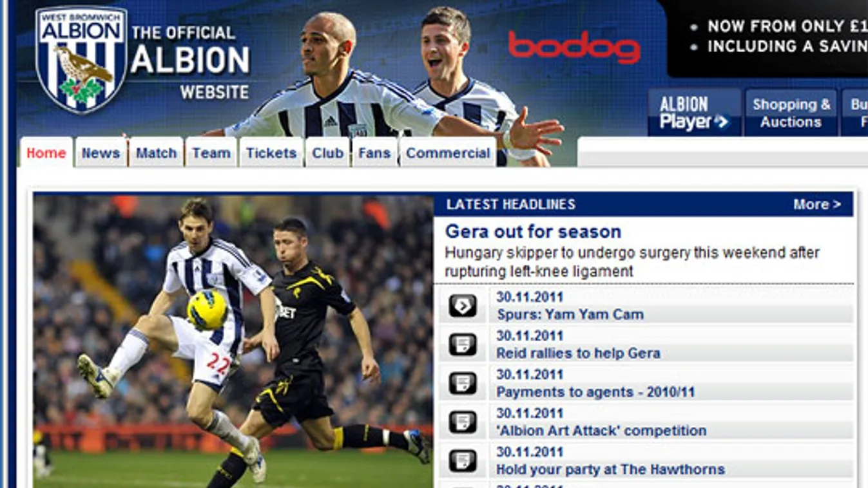Open Albion Player from the header
The image size is (868, 488).
click(x=694, y=113)
